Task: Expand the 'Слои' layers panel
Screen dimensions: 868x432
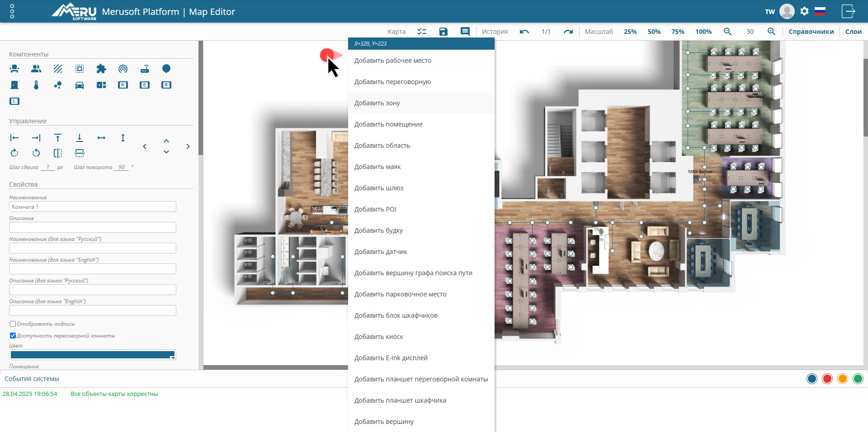Action: (x=853, y=32)
